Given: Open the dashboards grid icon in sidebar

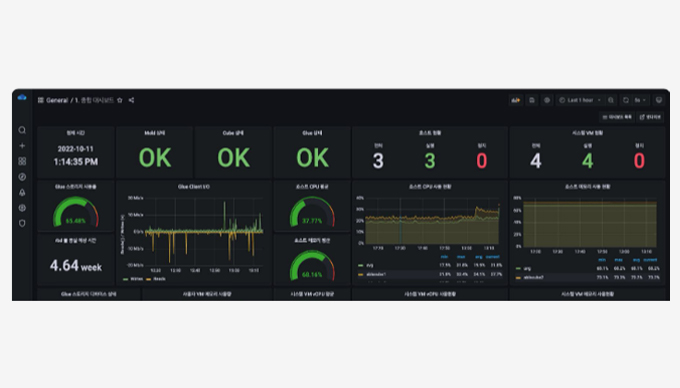Looking at the screenshot, I should 22,161.
